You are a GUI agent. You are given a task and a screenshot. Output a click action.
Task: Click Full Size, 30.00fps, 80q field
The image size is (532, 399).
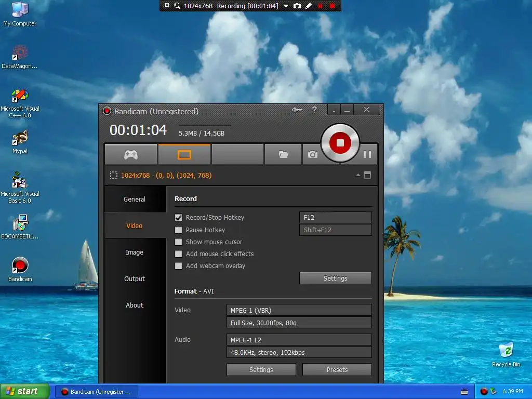click(299, 323)
